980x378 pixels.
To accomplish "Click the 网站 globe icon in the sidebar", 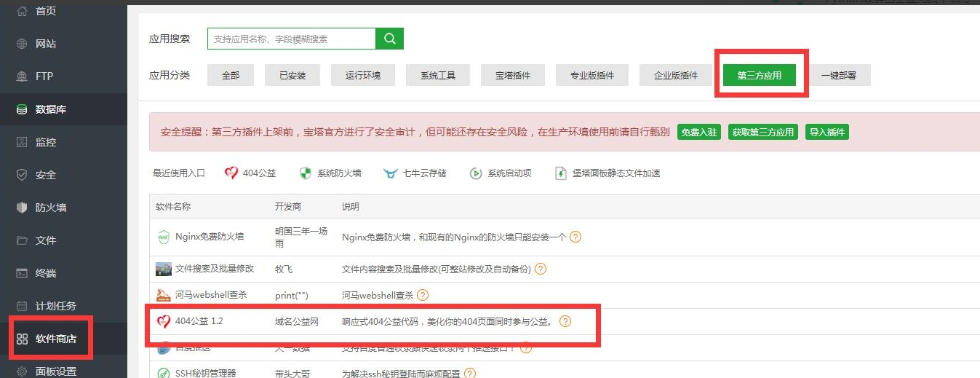I will pos(22,44).
